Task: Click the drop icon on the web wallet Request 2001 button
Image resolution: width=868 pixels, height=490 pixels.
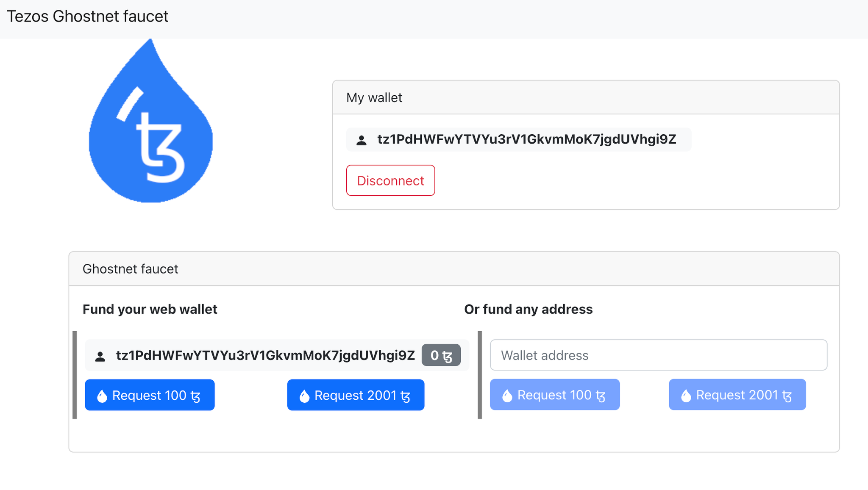Action: pyautogui.click(x=304, y=396)
